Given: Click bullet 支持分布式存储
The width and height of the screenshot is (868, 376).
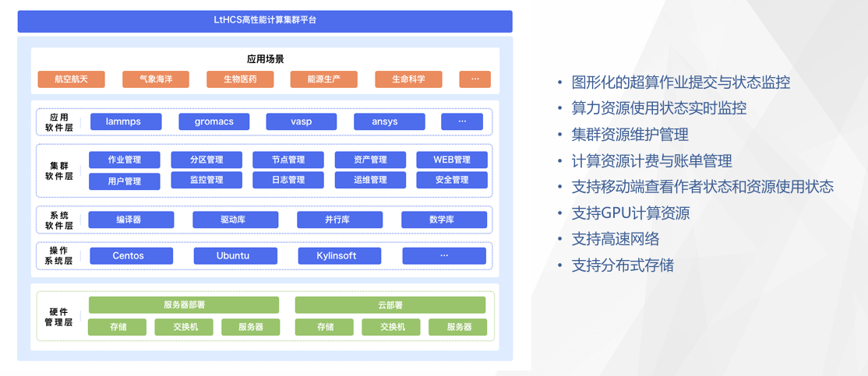Looking at the screenshot, I should pyautogui.click(x=623, y=265).
